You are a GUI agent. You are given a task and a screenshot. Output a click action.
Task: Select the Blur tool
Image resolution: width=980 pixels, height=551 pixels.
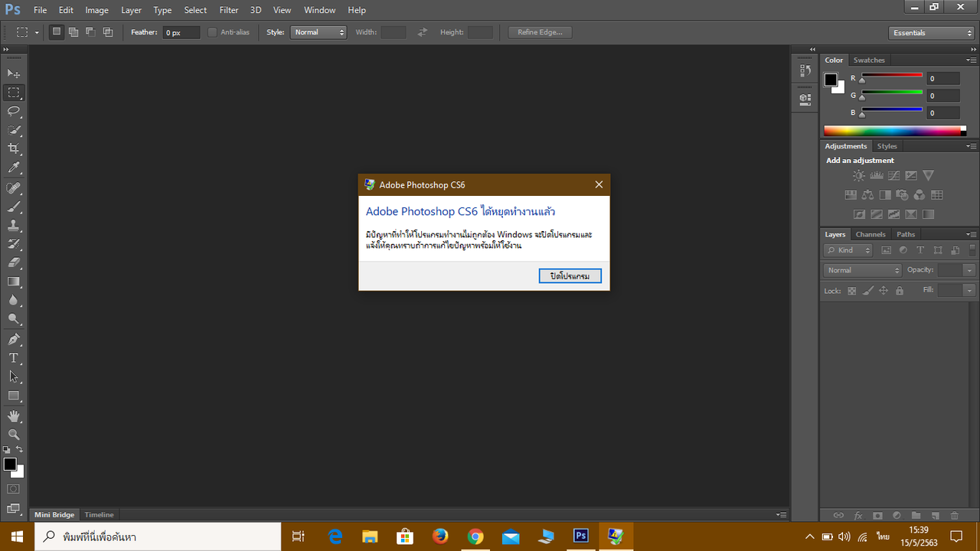14,300
